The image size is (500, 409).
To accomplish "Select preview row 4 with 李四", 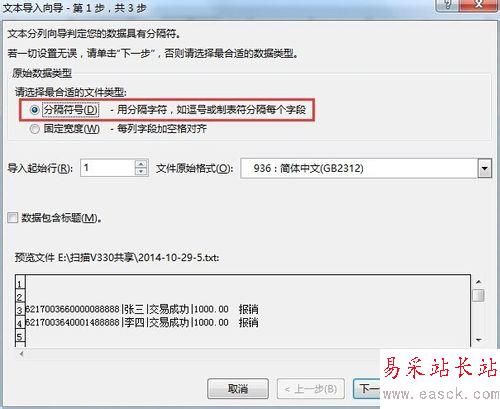I will (x=142, y=322).
